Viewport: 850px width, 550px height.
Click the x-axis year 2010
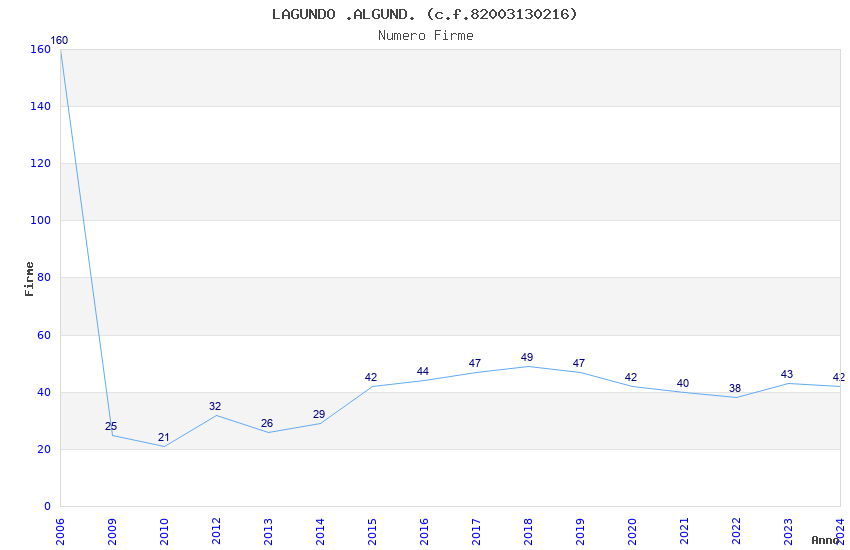[x=164, y=531]
